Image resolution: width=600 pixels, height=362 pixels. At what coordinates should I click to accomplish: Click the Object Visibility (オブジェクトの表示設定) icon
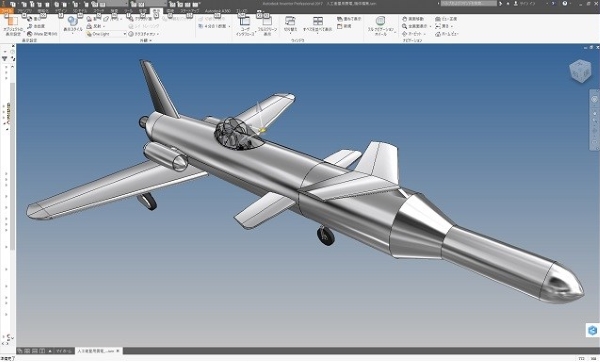click(x=13, y=25)
